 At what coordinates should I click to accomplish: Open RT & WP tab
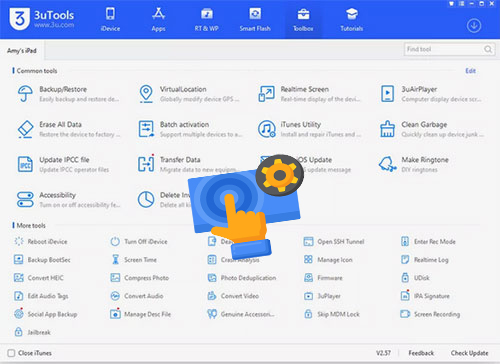coord(207,19)
